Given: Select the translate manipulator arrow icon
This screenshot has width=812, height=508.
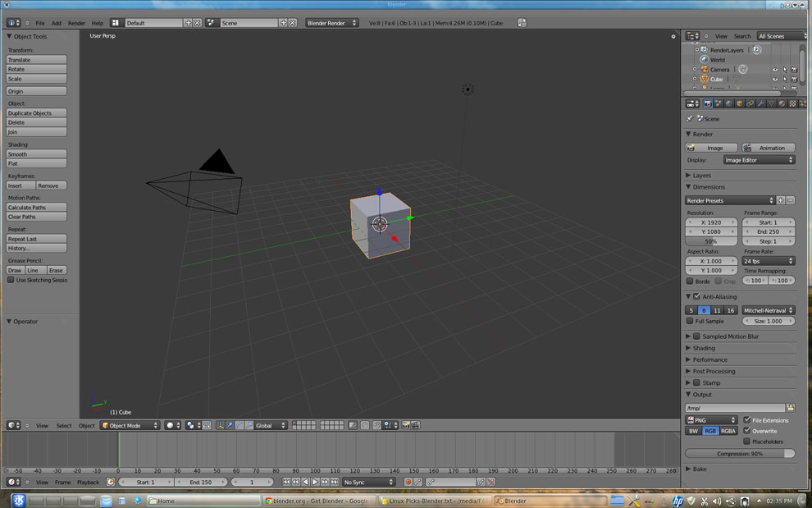Looking at the screenshot, I should coord(230,425).
